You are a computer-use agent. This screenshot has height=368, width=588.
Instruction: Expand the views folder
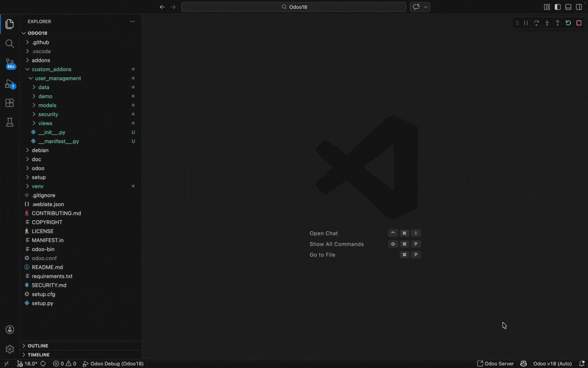click(81, 124)
